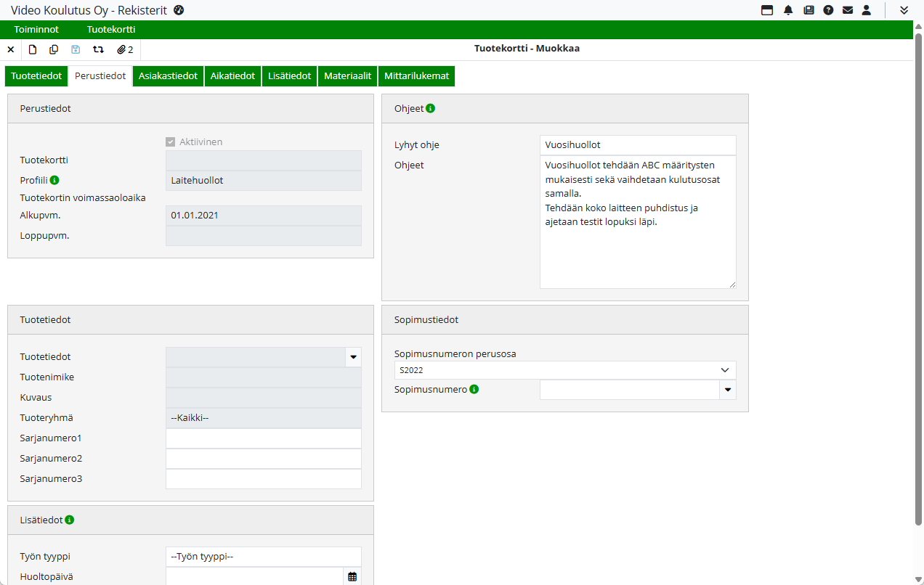This screenshot has height=585, width=924.
Task: Open the Toiminnot menu
Action: [x=36, y=30]
